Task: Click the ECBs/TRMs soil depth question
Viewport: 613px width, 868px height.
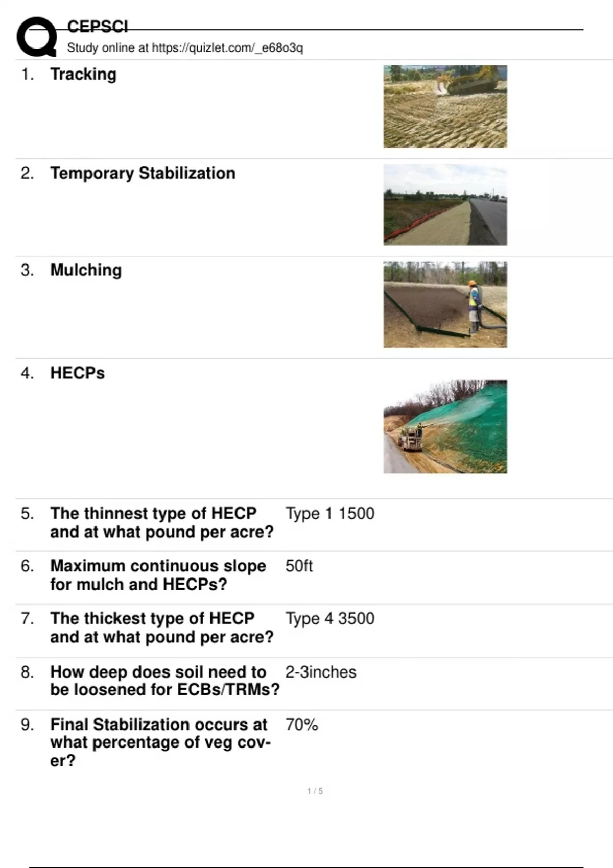Action: [164, 681]
